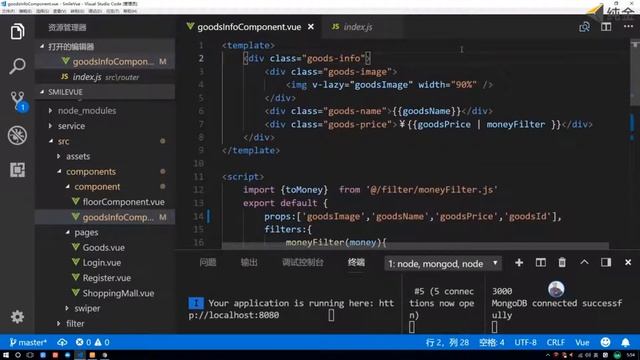This screenshot has width=640, height=360.
Task: Open the notifications bell
Action: (625, 342)
